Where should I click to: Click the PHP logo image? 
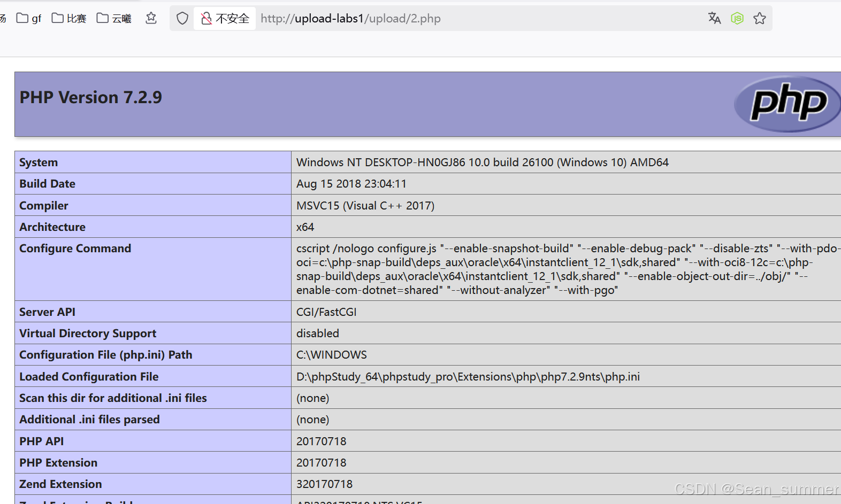point(788,104)
